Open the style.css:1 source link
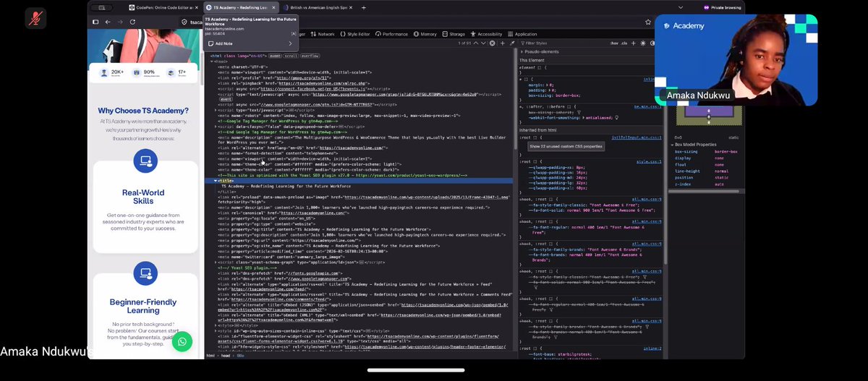The height and width of the screenshot is (381, 868). click(649, 161)
